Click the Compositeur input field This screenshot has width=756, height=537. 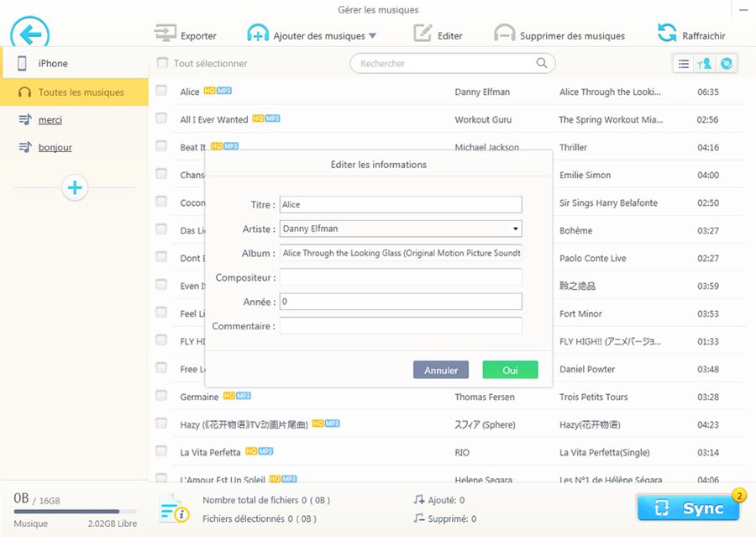click(x=401, y=277)
